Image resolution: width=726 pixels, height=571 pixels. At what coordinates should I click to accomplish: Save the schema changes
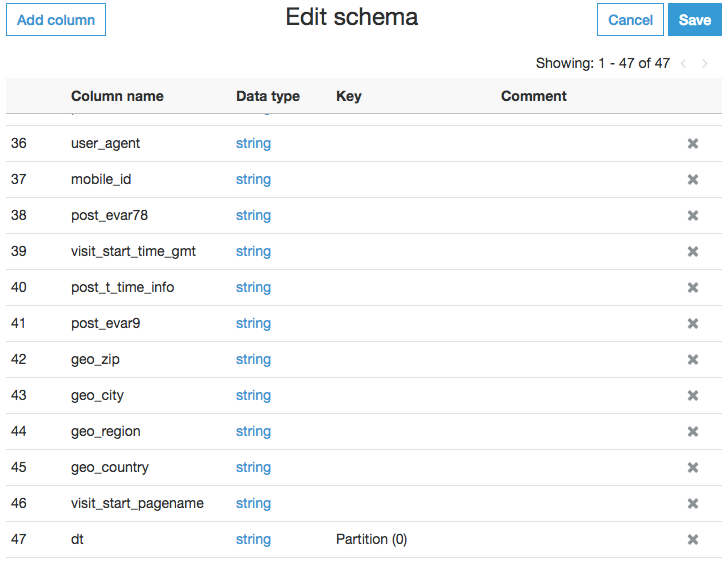click(x=694, y=20)
